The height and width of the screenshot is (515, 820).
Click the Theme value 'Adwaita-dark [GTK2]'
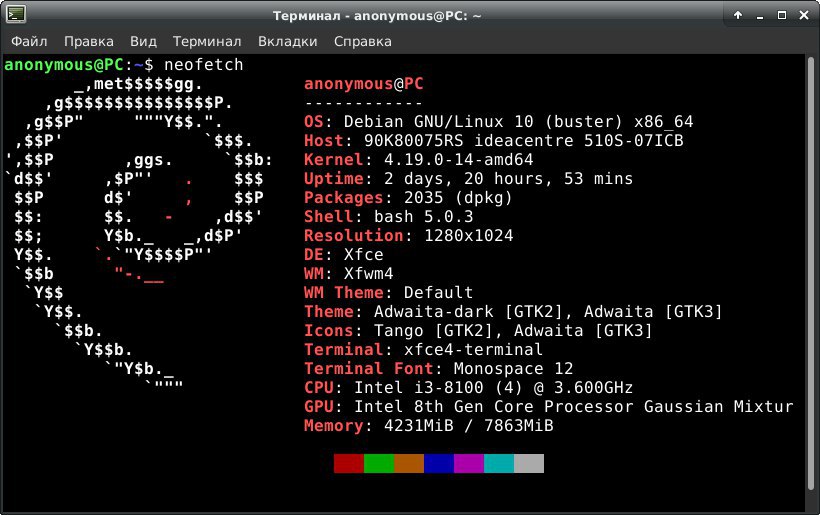tap(469, 312)
